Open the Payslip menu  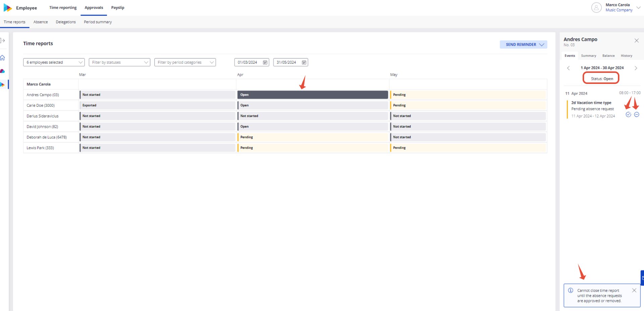tap(118, 8)
